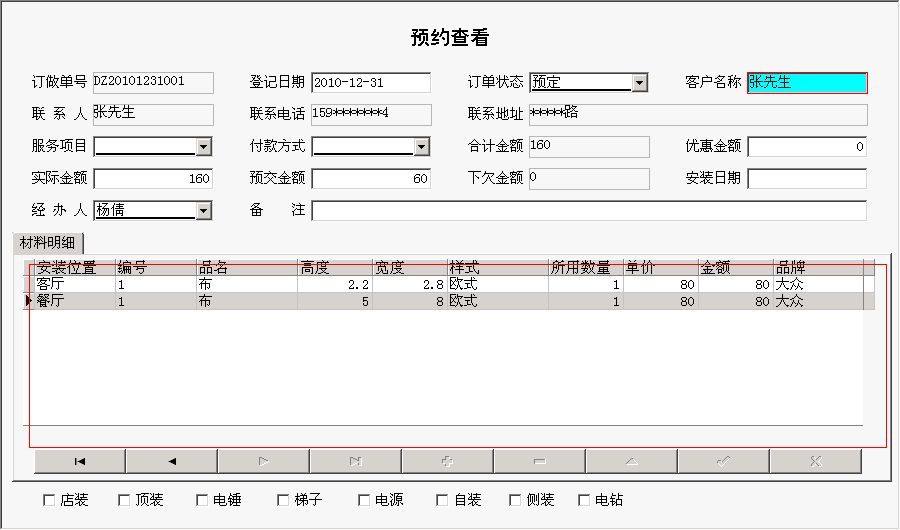Delete record with minus button

click(x=539, y=461)
